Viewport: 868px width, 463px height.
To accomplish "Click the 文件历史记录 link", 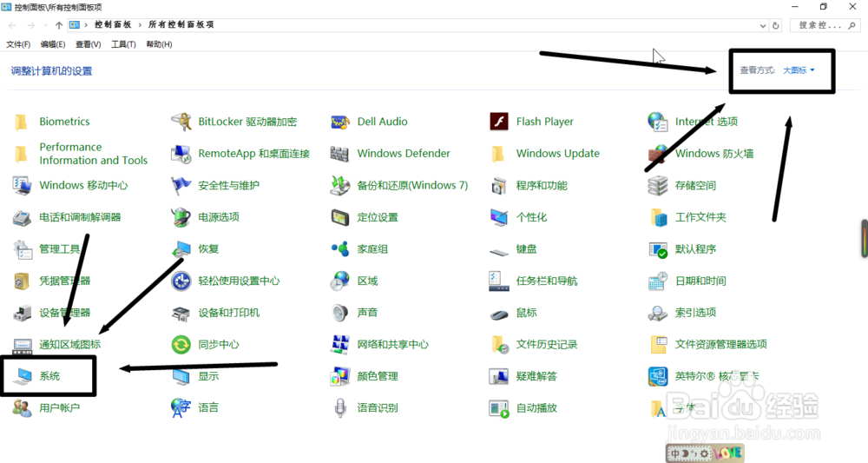I will point(546,345).
